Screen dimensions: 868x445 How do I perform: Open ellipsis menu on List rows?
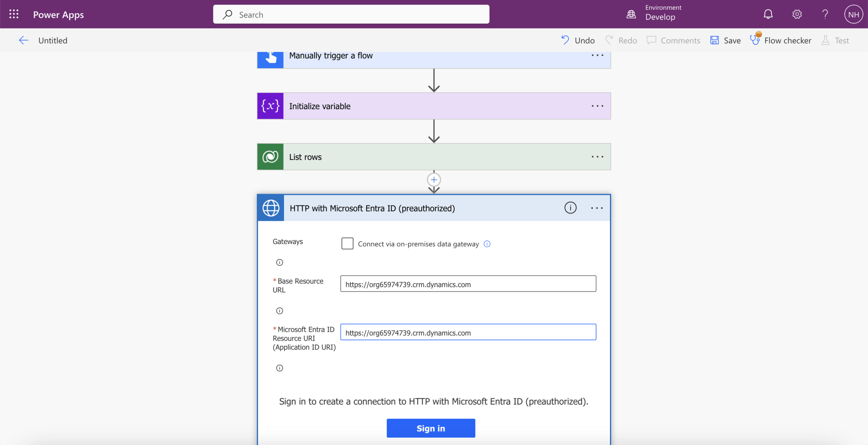point(597,157)
